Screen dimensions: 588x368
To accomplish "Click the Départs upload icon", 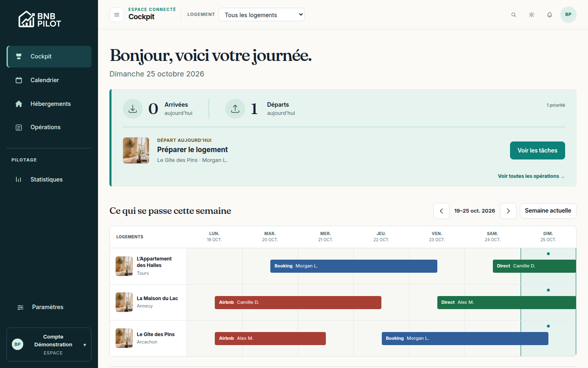I will point(235,109).
